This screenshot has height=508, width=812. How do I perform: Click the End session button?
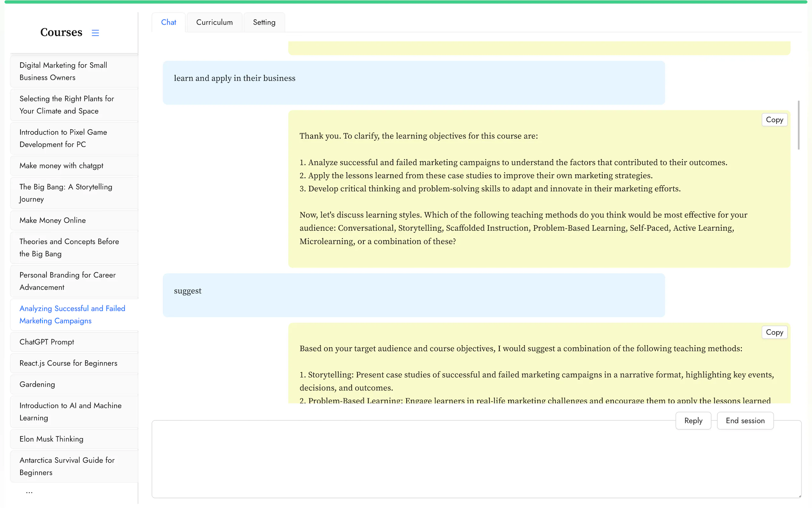pyautogui.click(x=745, y=421)
